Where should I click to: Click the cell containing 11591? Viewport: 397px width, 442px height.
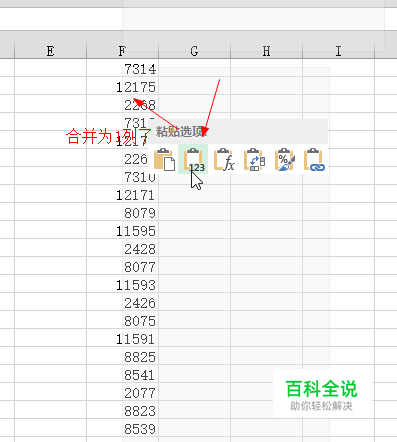[122, 339]
